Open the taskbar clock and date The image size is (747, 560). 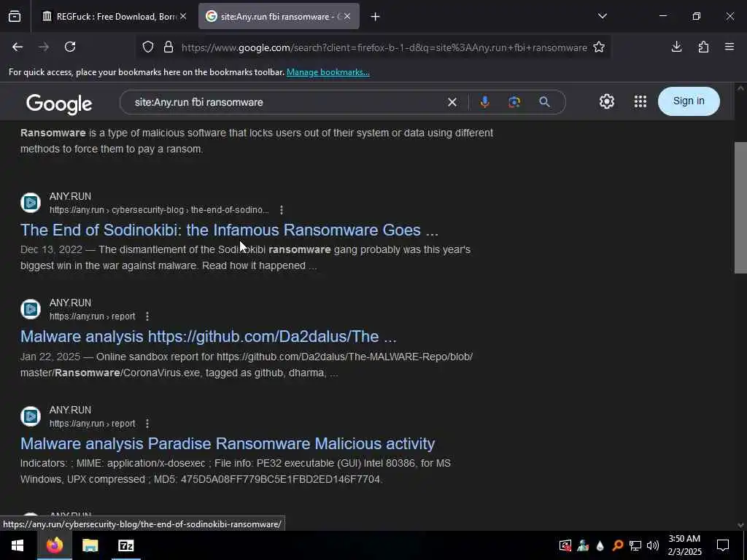pyautogui.click(x=684, y=545)
